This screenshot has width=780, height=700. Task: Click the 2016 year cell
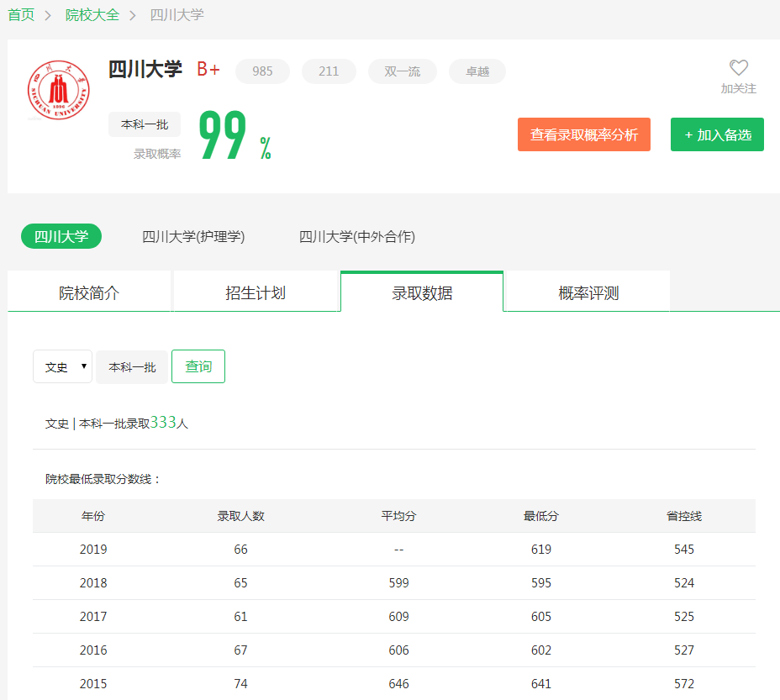click(93, 650)
